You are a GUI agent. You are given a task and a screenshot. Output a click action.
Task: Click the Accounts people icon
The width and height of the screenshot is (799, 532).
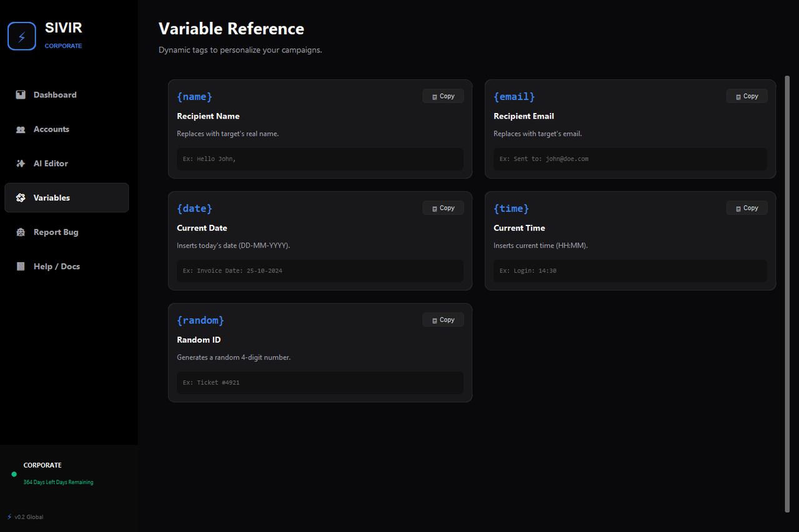click(x=21, y=129)
